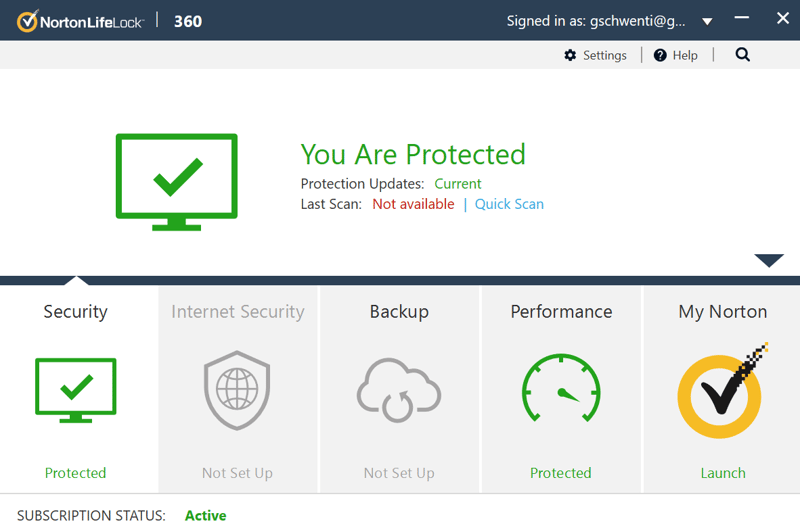Click the Backup cloud icon
800x530 pixels.
[398, 390]
